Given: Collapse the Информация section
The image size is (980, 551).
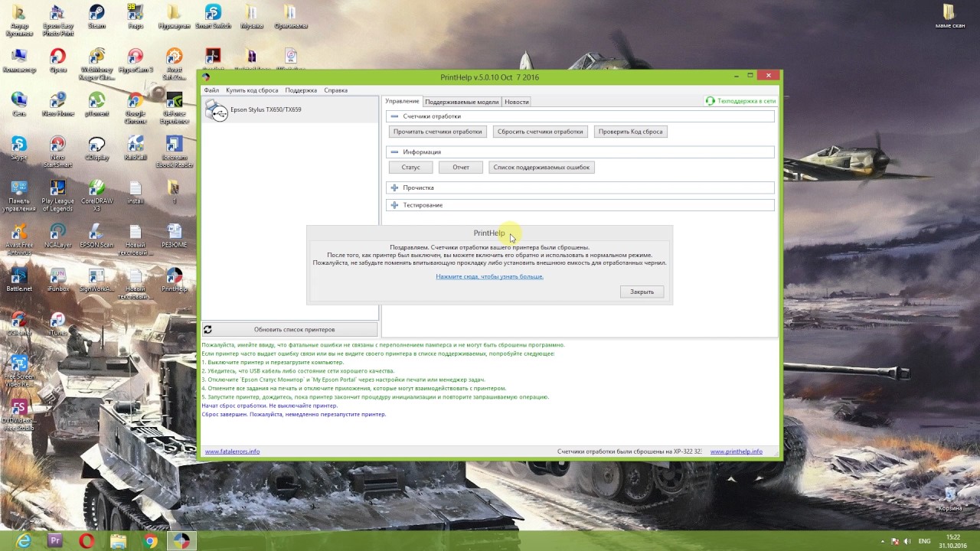Looking at the screenshot, I should pyautogui.click(x=394, y=152).
